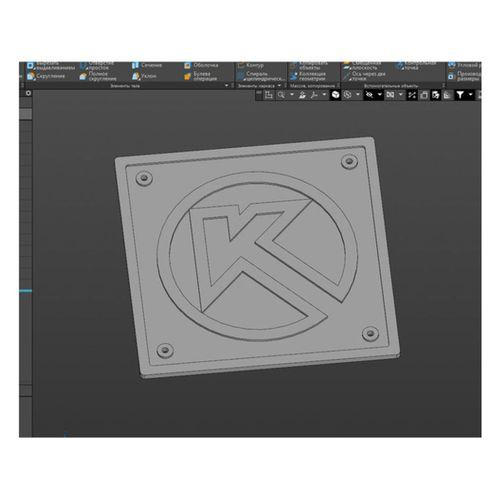
Task: Activate the Полное скругление tool
Action: click(98, 76)
